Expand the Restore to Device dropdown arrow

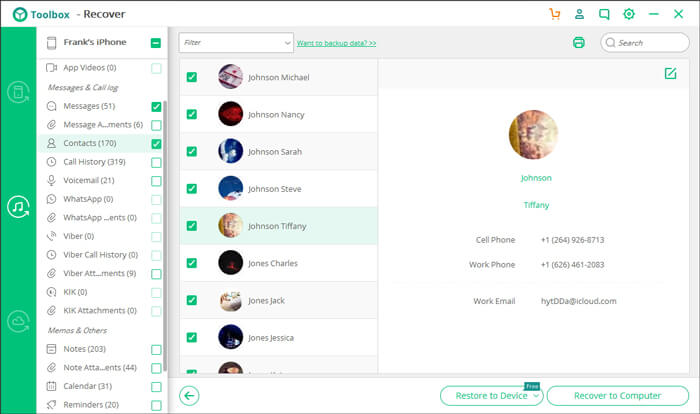click(x=535, y=396)
